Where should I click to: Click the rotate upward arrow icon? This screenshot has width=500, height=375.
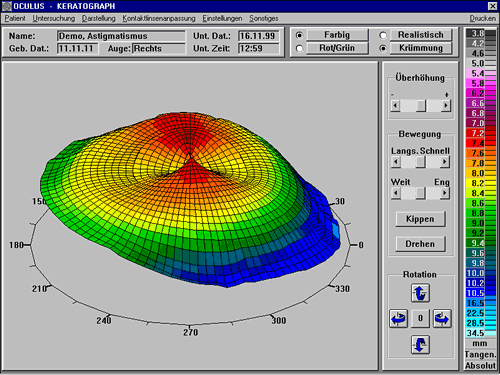tap(420, 293)
